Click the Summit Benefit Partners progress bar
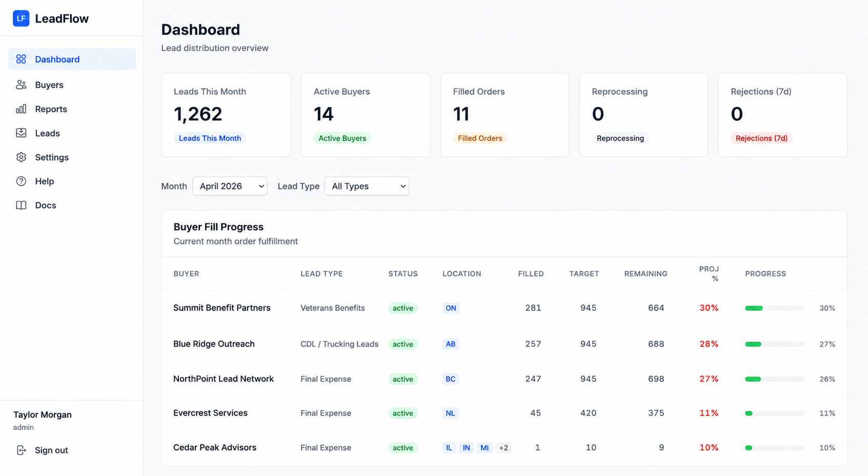 [x=775, y=308]
